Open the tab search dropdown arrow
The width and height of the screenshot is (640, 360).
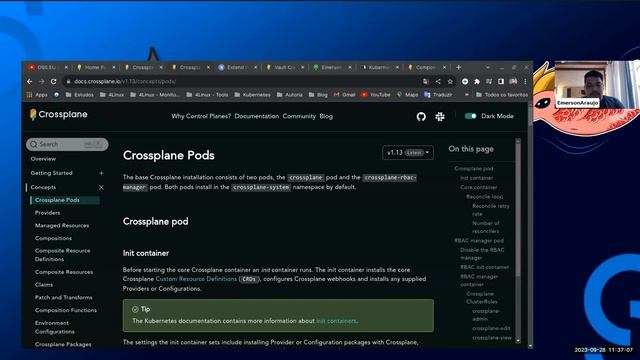(488, 67)
